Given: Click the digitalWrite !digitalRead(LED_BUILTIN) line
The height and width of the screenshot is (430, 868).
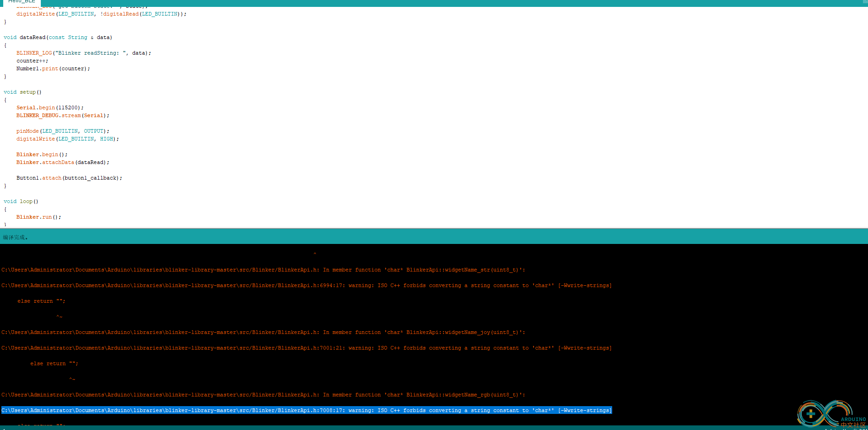Looking at the screenshot, I should coord(101,14).
